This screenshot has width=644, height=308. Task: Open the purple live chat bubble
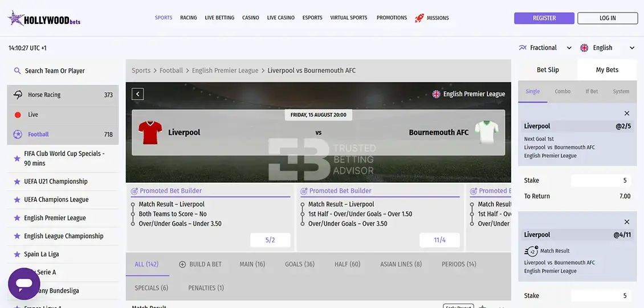[24, 284]
